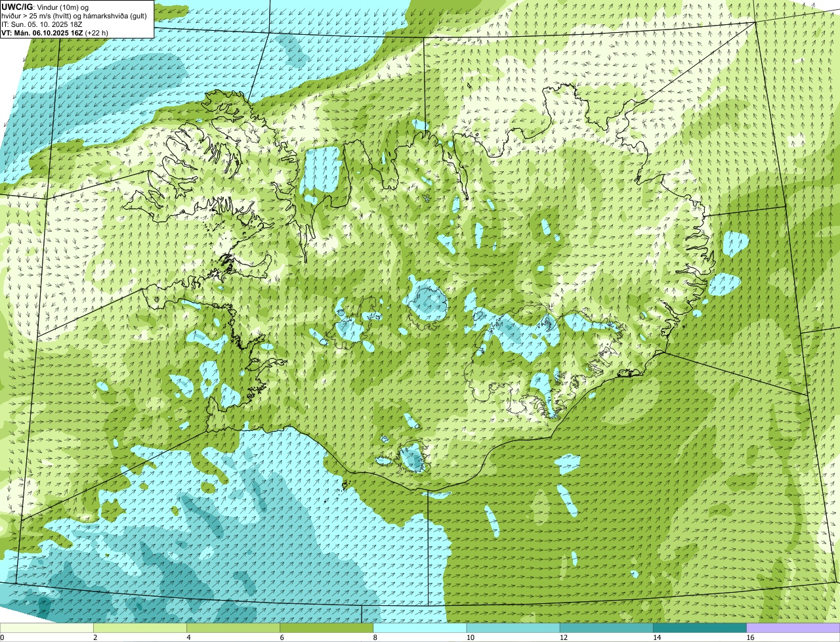Click the green legend swatch between 6 and 8

[x=327, y=628]
